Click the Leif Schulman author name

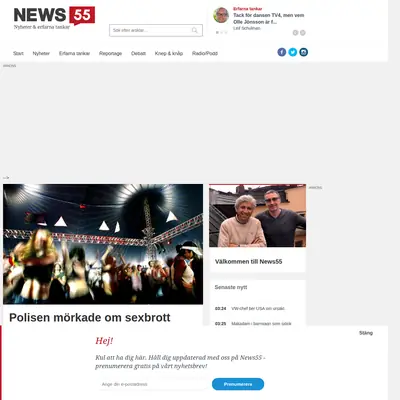(x=247, y=28)
